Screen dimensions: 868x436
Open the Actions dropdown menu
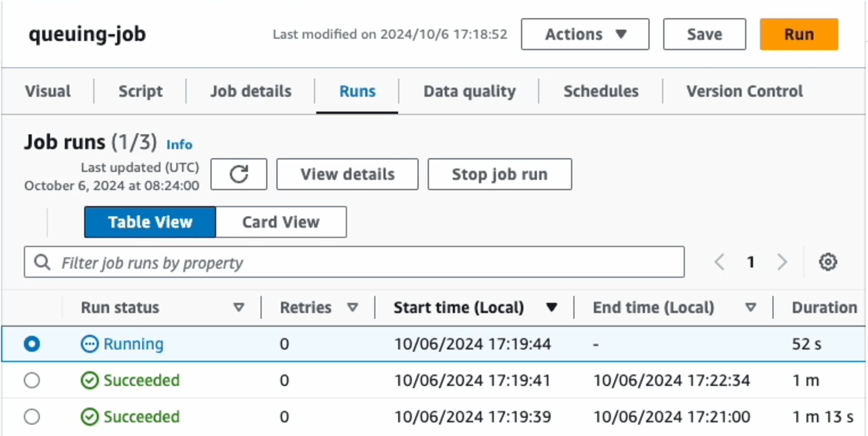tap(585, 34)
